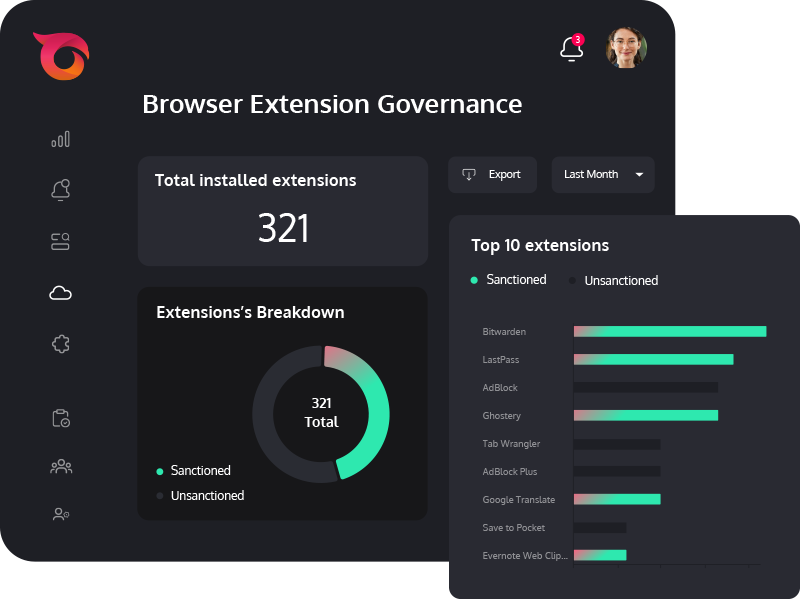Image resolution: width=800 pixels, height=599 pixels.
Task: Open the clipboard compliance sidebar icon
Action: pos(61,418)
